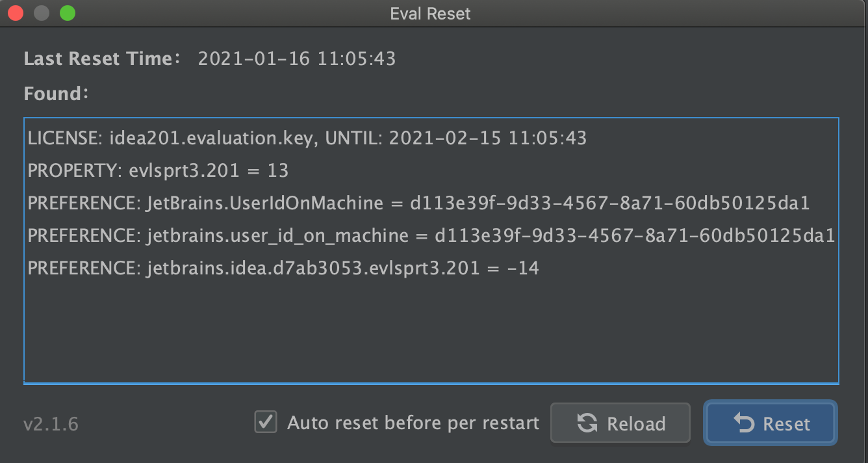Click the undo arrow icon on Reset
The height and width of the screenshot is (463, 868).
coord(743,424)
